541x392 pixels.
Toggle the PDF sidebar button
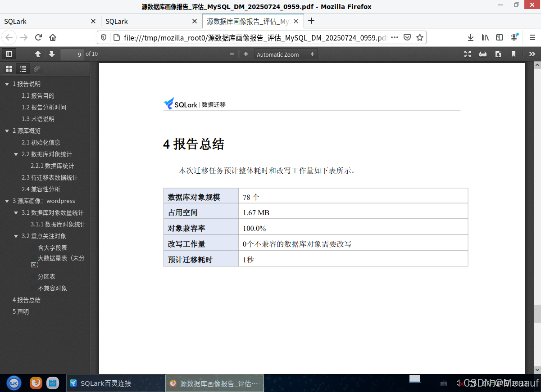9,54
